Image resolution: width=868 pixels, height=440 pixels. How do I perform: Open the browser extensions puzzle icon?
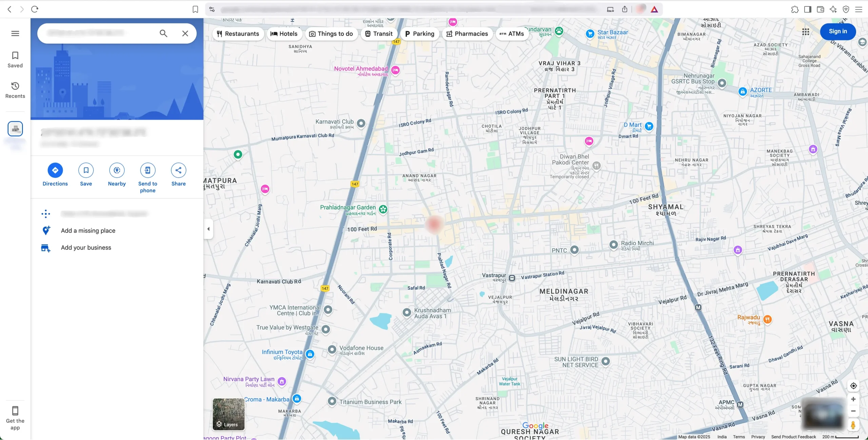click(795, 9)
